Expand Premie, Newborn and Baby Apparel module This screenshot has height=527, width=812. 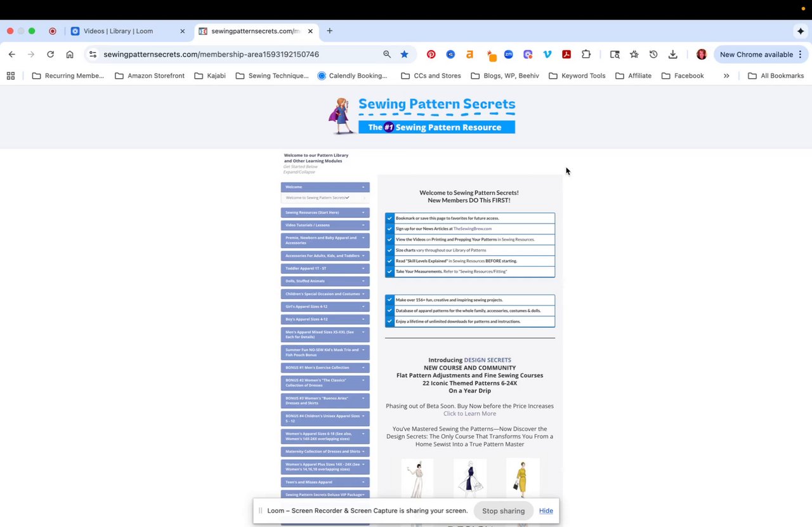325,240
